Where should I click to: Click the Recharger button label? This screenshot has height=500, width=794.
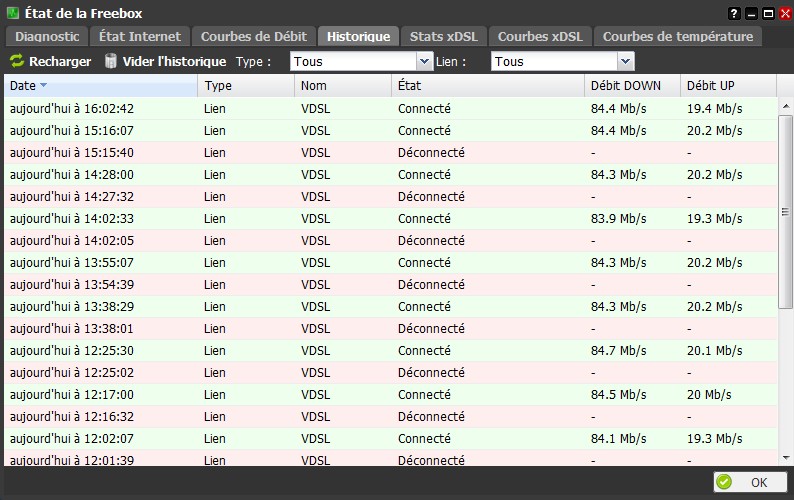[60, 61]
